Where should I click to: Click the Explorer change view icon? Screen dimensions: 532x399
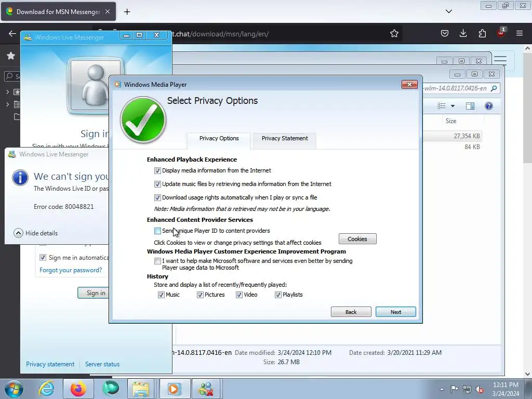tap(442, 106)
